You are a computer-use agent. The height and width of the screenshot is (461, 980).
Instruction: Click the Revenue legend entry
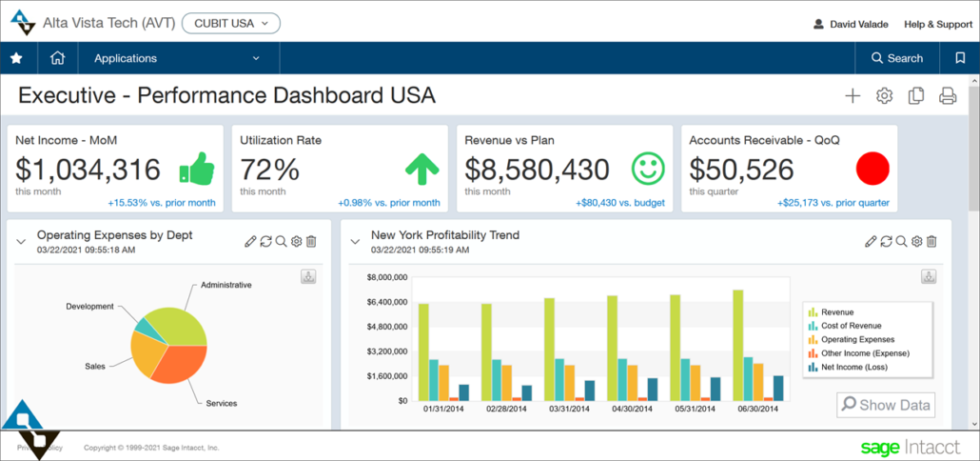[x=832, y=311]
